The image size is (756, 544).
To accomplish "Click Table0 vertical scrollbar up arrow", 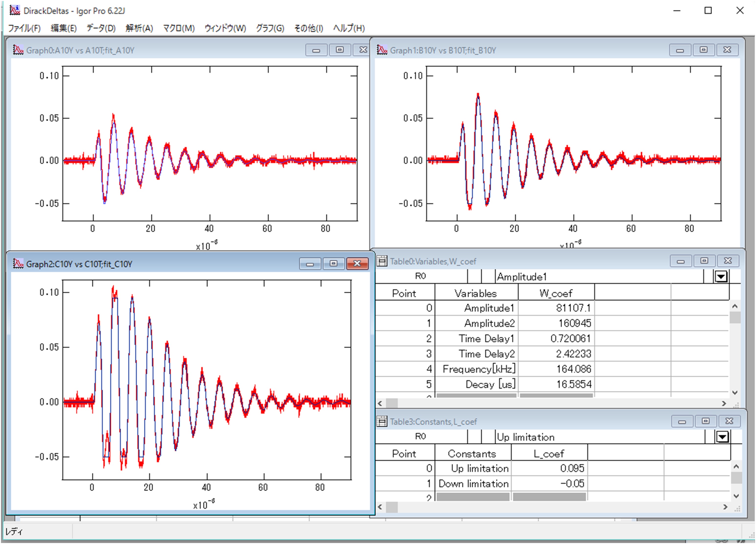I will pyautogui.click(x=735, y=306).
